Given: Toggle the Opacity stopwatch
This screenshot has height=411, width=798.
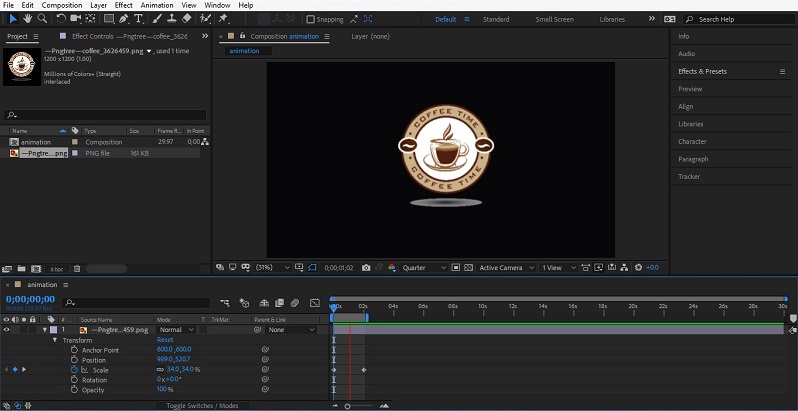Looking at the screenshot, I should pos(73,389).
